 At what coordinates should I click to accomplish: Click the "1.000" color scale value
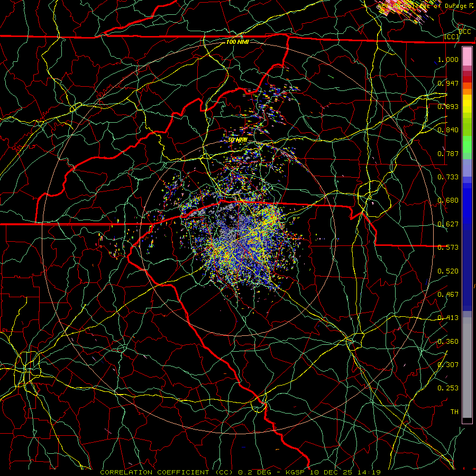448,59
